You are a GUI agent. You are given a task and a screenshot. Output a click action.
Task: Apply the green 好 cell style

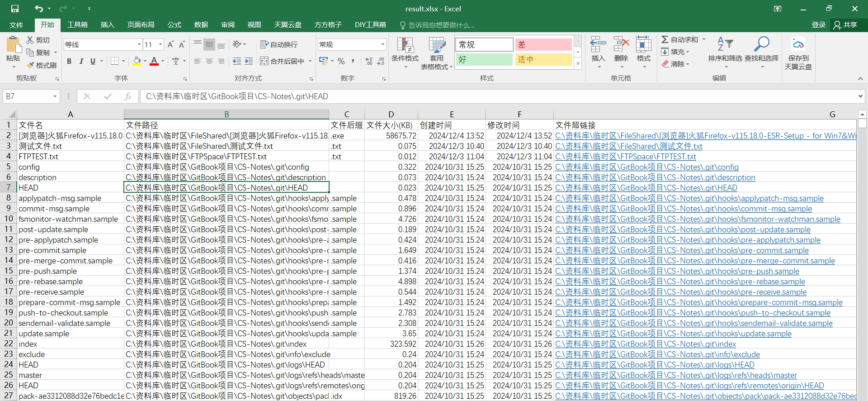tap(484, 59)
